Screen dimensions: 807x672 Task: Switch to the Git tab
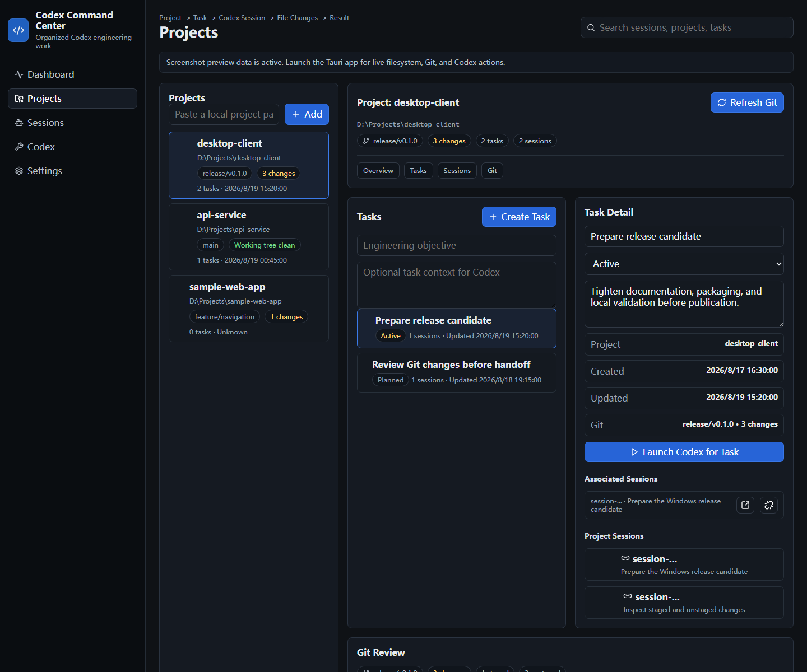point(492,171)
